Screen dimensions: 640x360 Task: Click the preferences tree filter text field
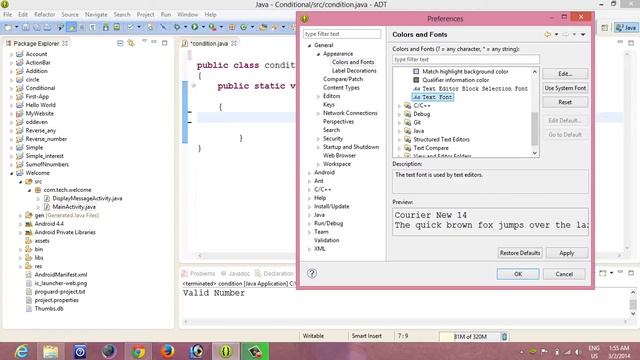[342, 34]
